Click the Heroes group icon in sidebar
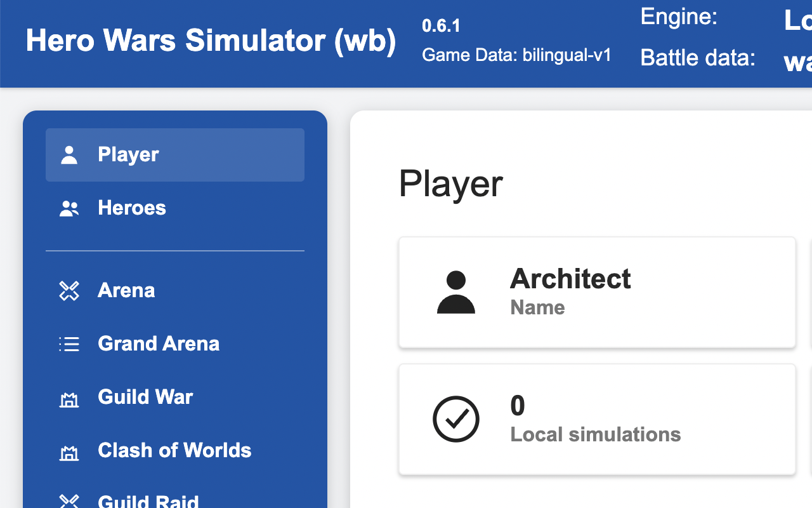 click(69, 208)
